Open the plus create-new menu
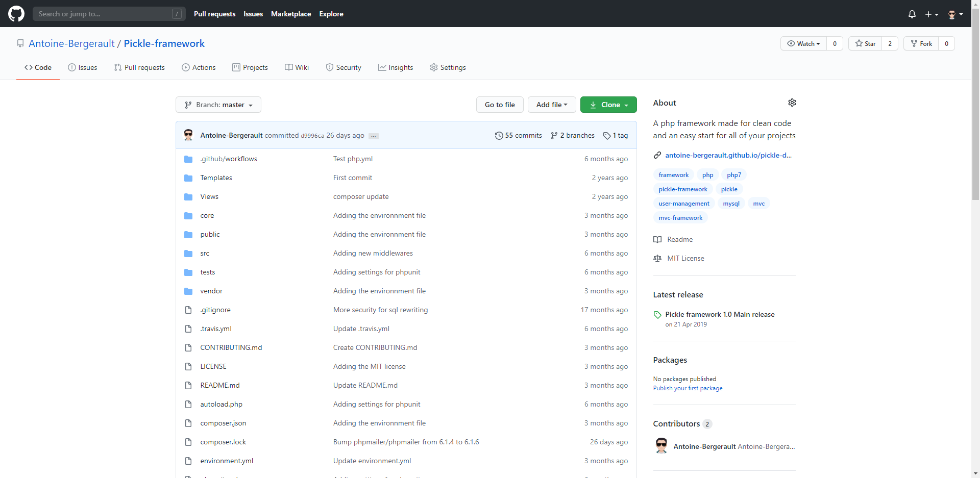 point(932,14)
